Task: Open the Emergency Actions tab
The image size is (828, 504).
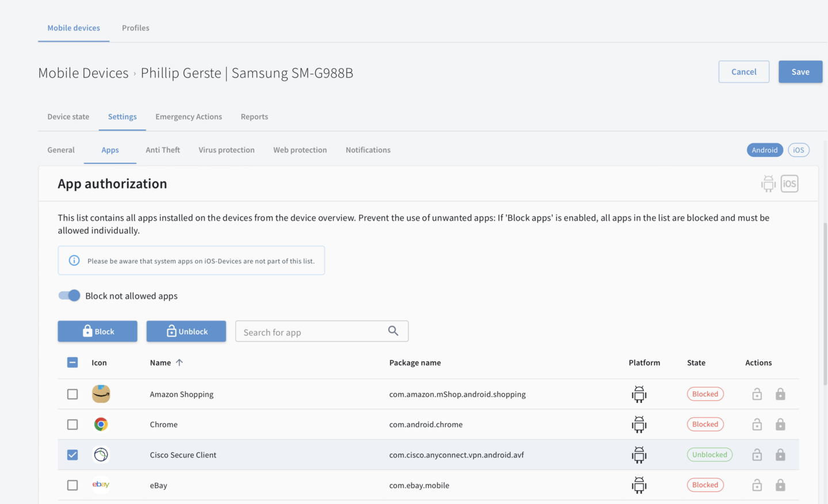Action: 189,117
